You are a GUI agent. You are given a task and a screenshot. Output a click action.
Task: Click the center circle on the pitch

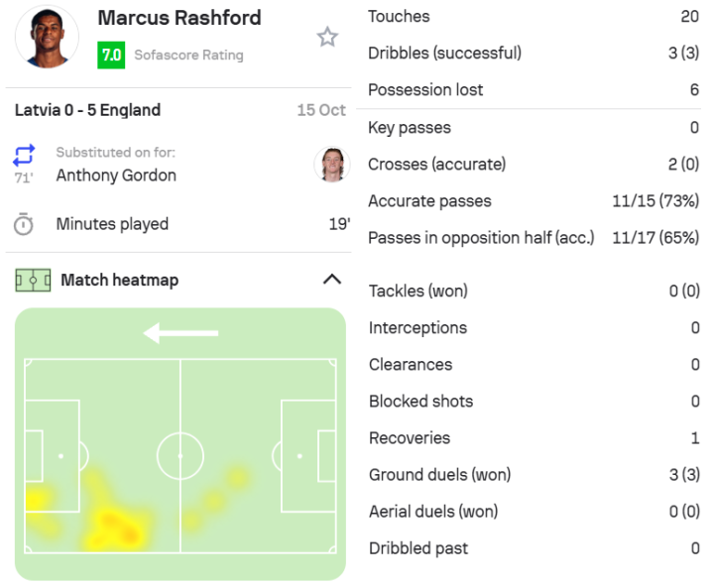pyautogui.click(x=180, y=457)
